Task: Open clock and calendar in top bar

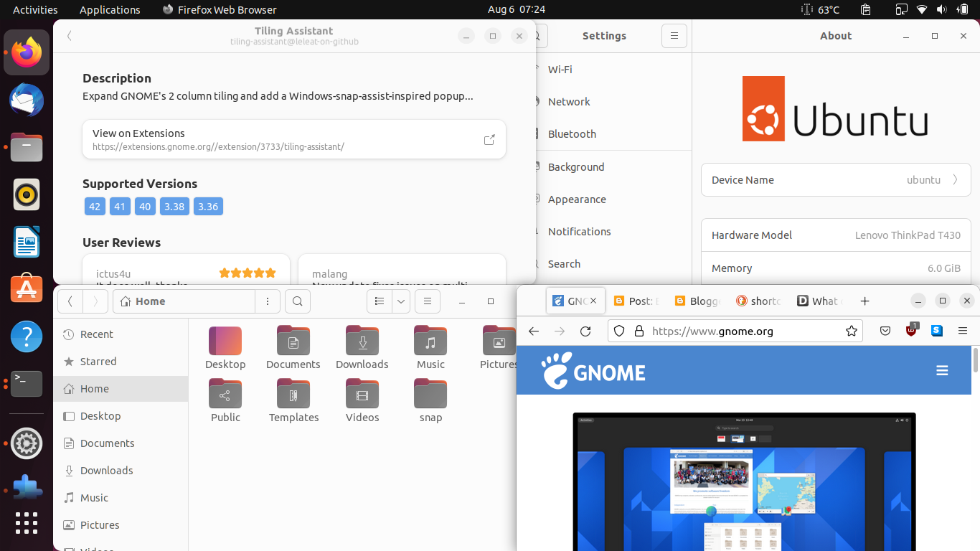Action: point(517,9)
